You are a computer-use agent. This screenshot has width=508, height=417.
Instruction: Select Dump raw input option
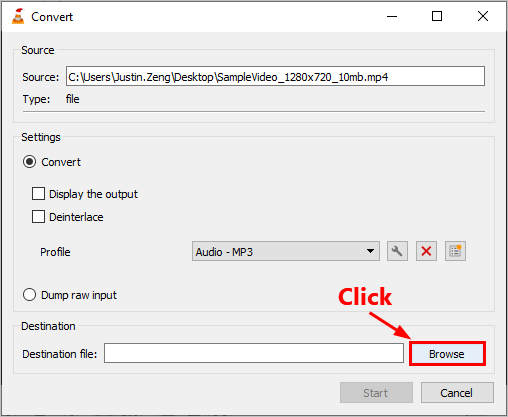click(29, 295)
